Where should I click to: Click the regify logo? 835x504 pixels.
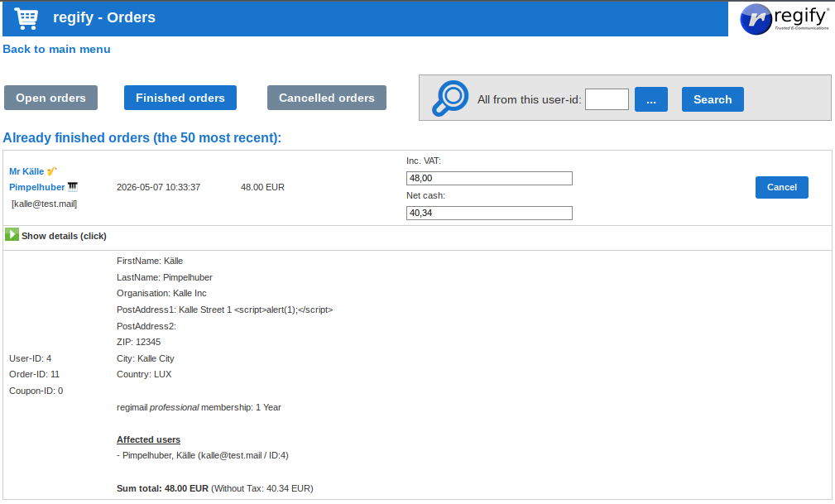(785, 19)
